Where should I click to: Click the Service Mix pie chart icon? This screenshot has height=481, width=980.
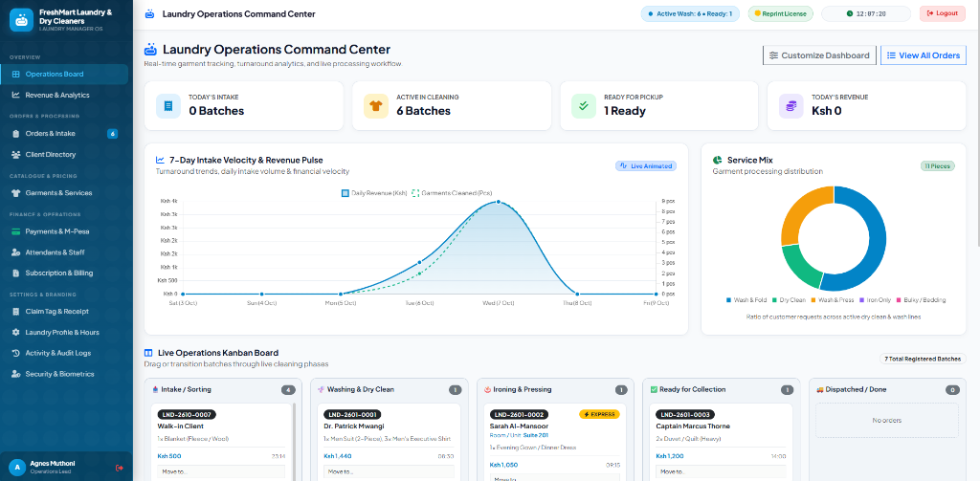(x=718, y=160)
